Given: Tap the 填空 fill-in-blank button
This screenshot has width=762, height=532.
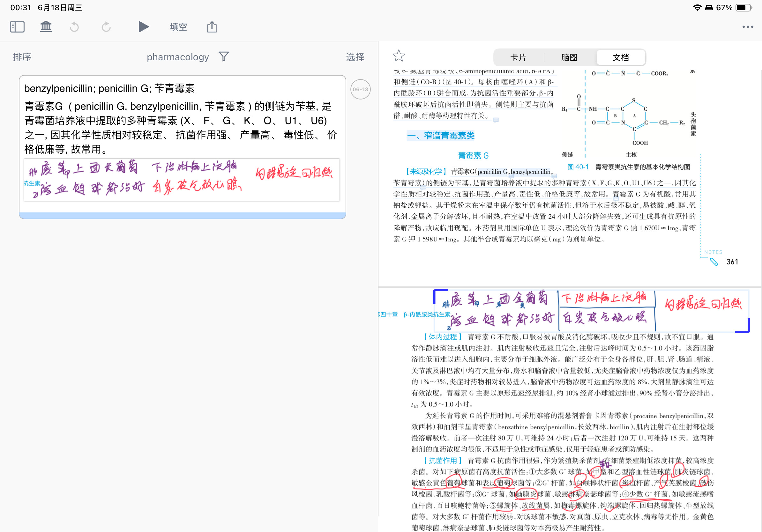Looking at the screenshot, I should coord(178,27).
